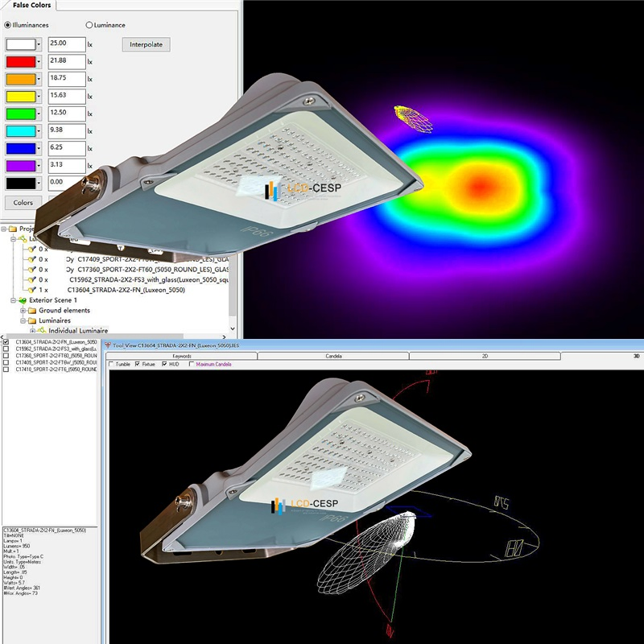Viewport: 644px width, 644px height.
Task: Click luminaire icon of C13604_STRADA-2X2-FN entry
Action: pos(33,289)
